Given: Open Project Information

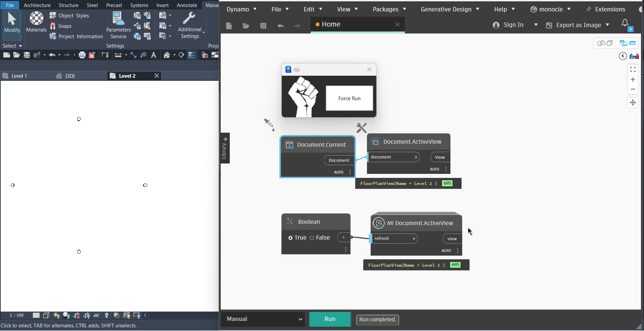Looking at the screenshot, I should click(x=76, y=37).
